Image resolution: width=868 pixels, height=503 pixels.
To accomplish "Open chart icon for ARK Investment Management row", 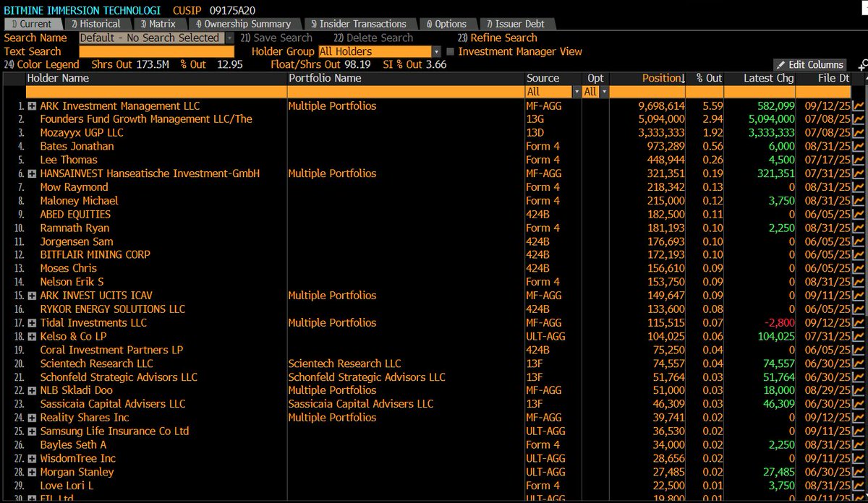I will (x=859, y=106).
